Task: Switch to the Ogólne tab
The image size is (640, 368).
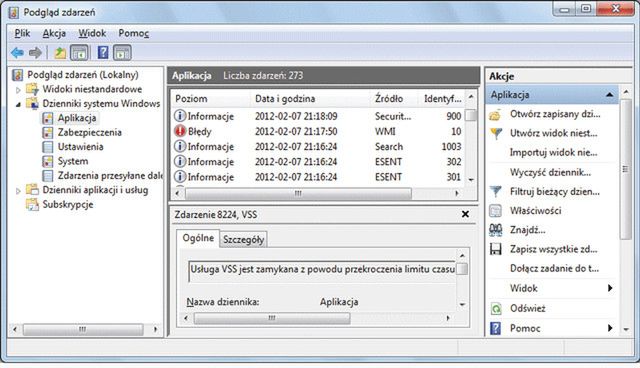Action: pos(198,238)
